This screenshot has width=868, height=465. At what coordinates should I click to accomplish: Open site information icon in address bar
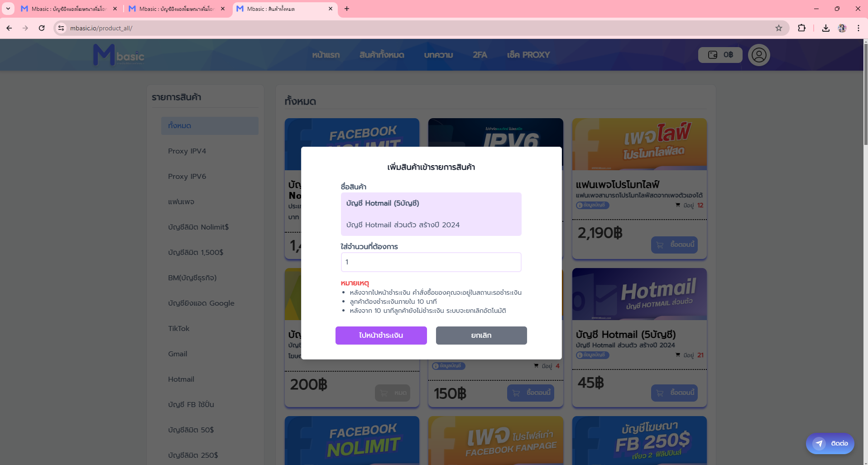coord(61,28)
